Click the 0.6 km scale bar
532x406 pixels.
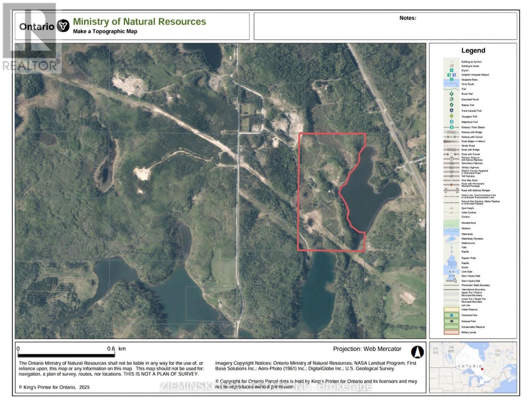[66, 355]
